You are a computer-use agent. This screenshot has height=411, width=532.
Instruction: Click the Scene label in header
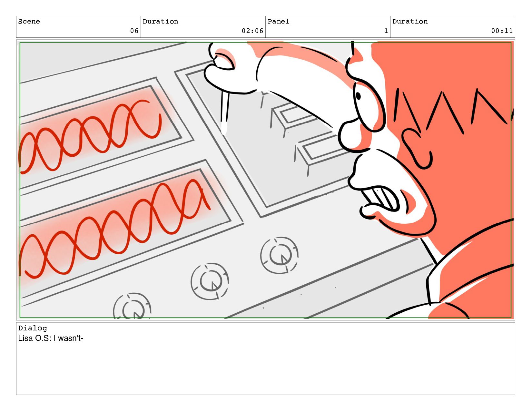29,22
